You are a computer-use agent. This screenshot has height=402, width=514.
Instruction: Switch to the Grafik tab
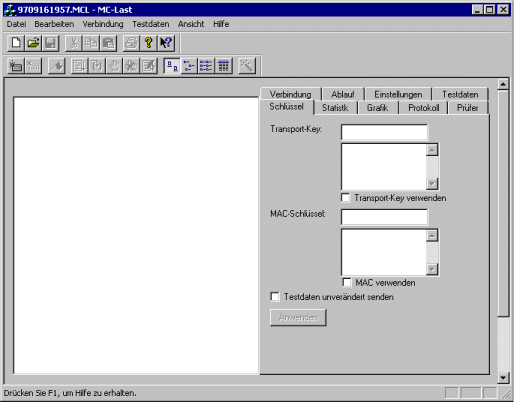pyautogui.click(x=377, y=108)
